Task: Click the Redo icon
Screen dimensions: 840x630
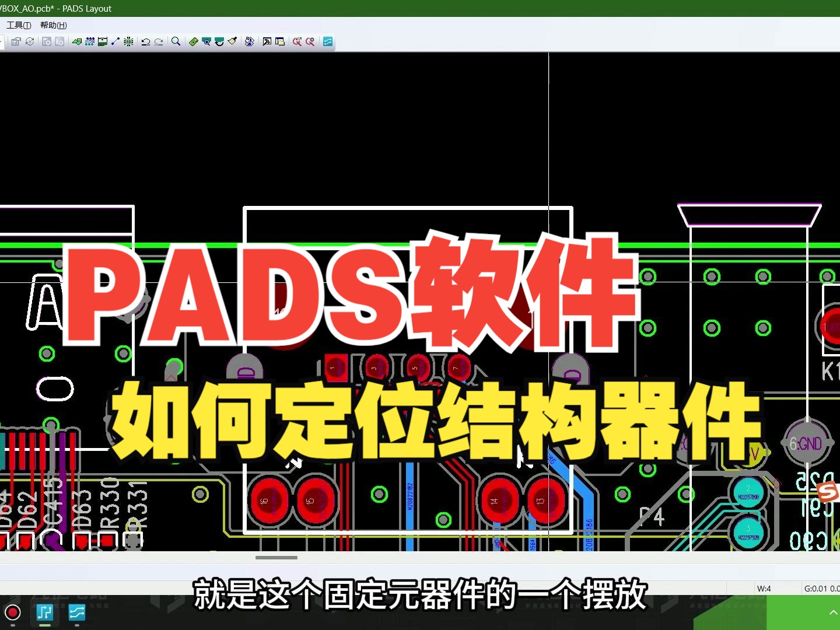Action: click(159, 41)
